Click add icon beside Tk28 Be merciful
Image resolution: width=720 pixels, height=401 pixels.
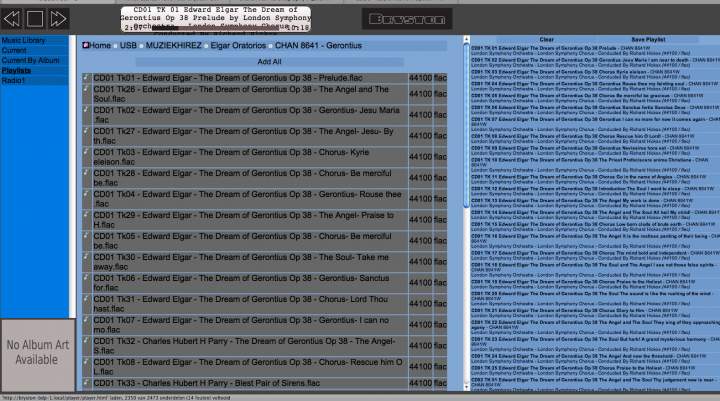[86, 173]
